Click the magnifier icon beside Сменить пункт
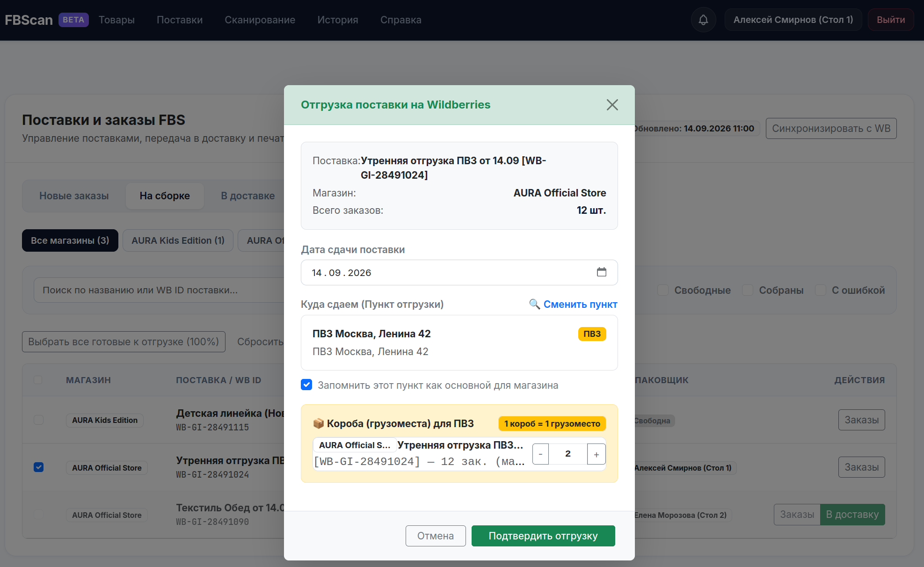Viewport: 924px width, 567px height. point(534,304)
